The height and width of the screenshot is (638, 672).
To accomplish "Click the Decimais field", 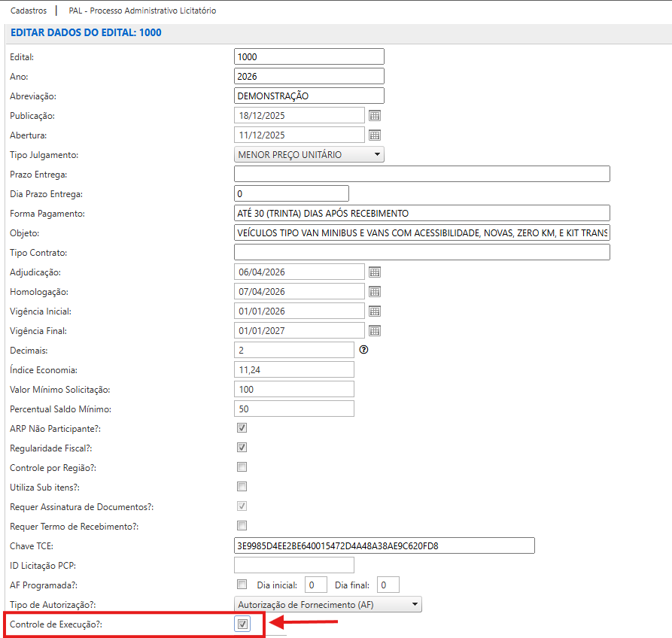I will point(294,350).
